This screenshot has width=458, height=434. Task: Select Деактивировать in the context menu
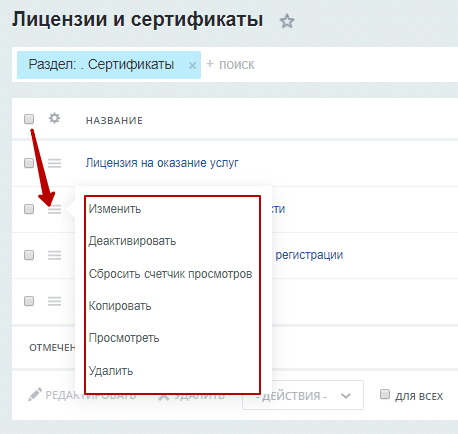pos(132,241)
